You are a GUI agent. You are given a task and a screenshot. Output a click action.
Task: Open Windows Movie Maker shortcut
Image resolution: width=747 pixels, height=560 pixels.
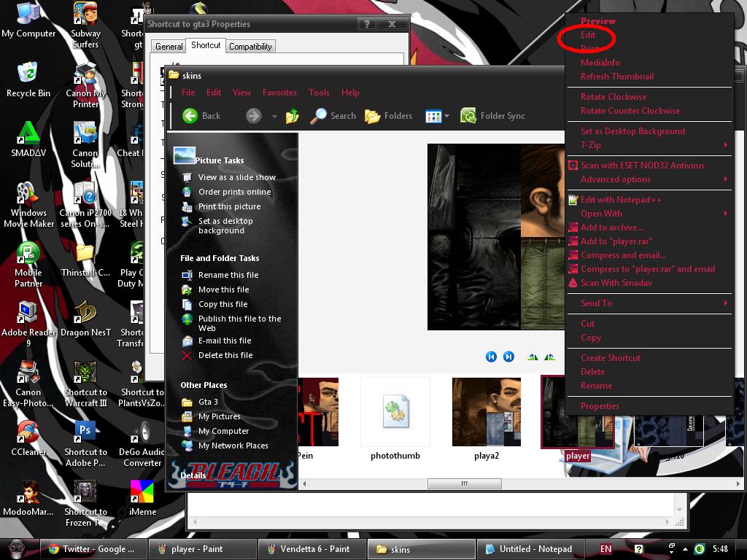[x=28, y=205]
